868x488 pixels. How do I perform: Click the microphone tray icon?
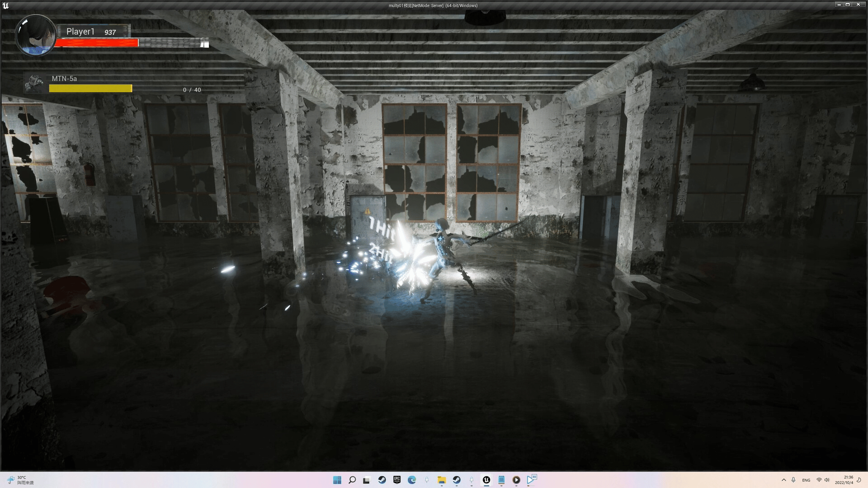coord(793,480)
